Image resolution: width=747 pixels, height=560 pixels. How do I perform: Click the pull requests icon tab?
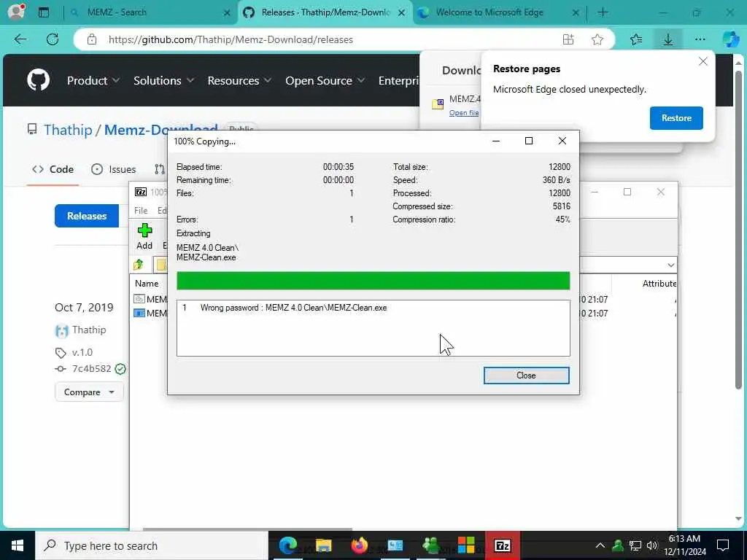160,169
